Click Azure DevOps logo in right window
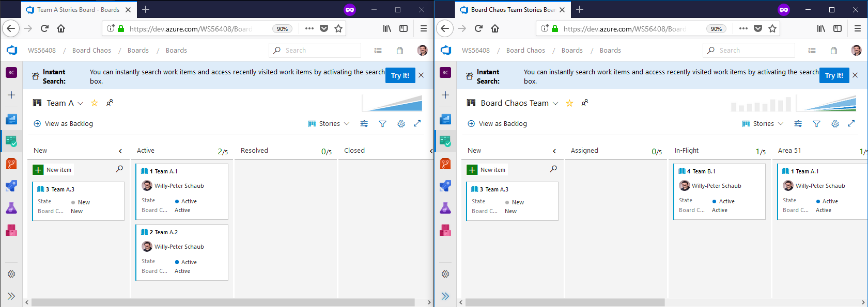Viewport: 868px width, 307px height. point(445,50)
